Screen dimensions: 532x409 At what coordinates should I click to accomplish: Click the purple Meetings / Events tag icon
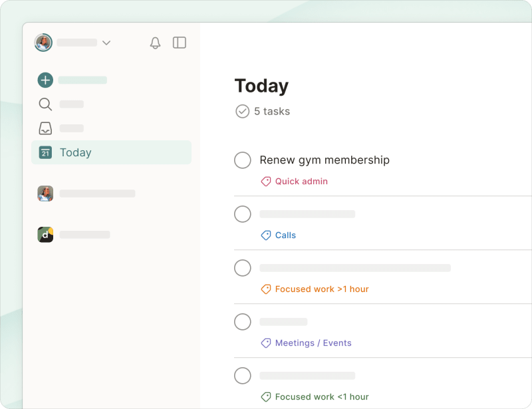coord(266,342)
